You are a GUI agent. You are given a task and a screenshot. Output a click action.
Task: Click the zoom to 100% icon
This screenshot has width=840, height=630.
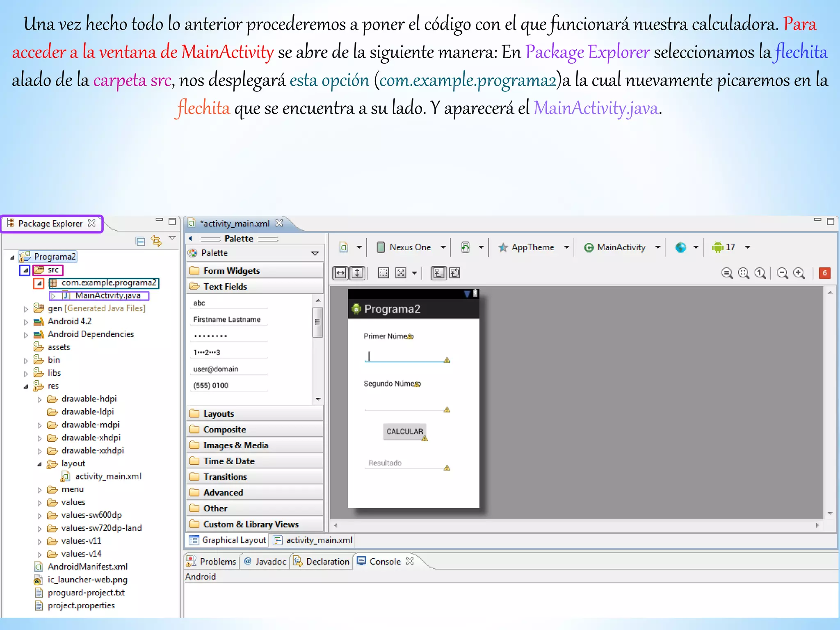(x=760, y=273)
